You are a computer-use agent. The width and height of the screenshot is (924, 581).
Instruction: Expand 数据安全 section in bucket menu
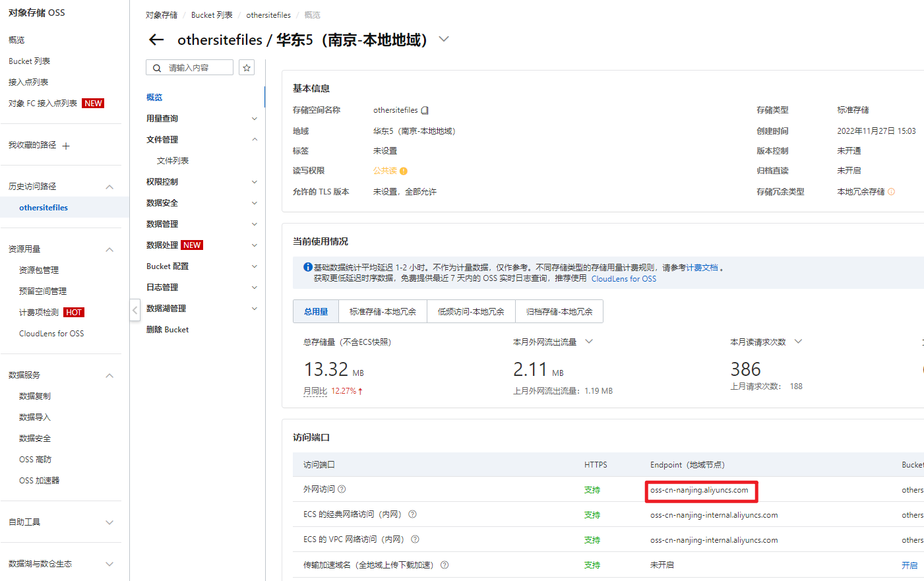(254, 203)
